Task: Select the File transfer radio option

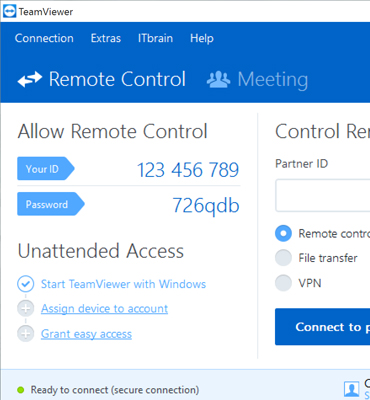Action: pos(283,258)
